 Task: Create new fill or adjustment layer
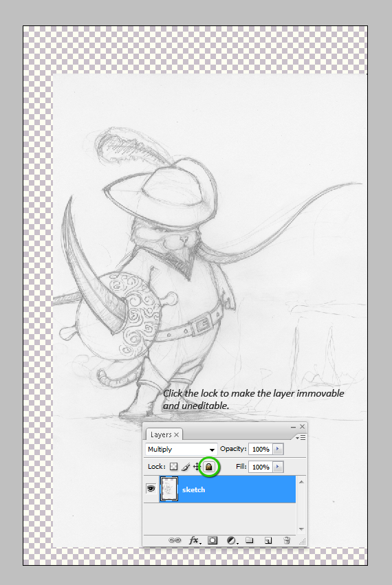tap(232, 540)
